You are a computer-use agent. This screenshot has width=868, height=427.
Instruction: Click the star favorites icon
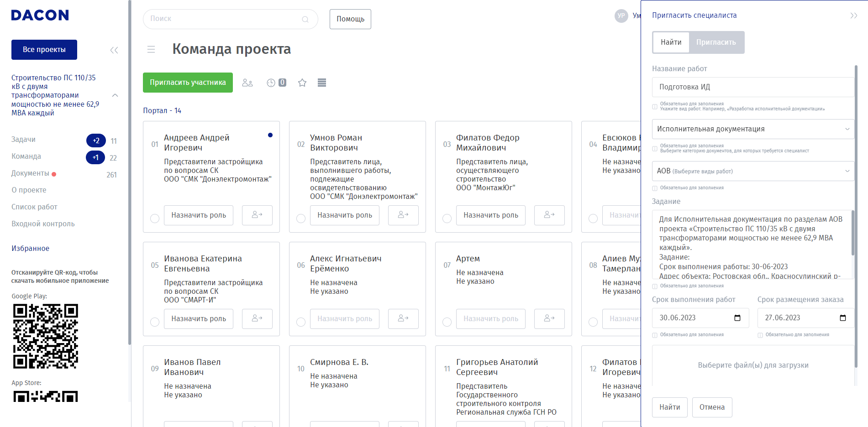click(302, 83)
